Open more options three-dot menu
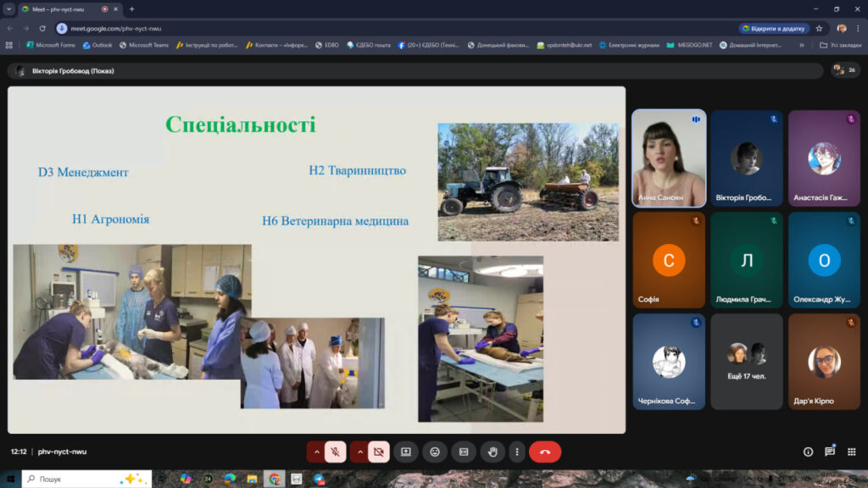 (516, 452)
